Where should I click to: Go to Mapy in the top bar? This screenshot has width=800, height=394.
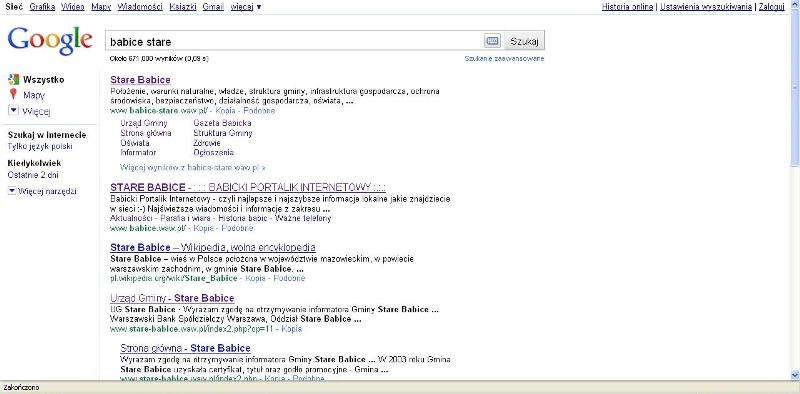pyautogui.click(x=102, y=7)
